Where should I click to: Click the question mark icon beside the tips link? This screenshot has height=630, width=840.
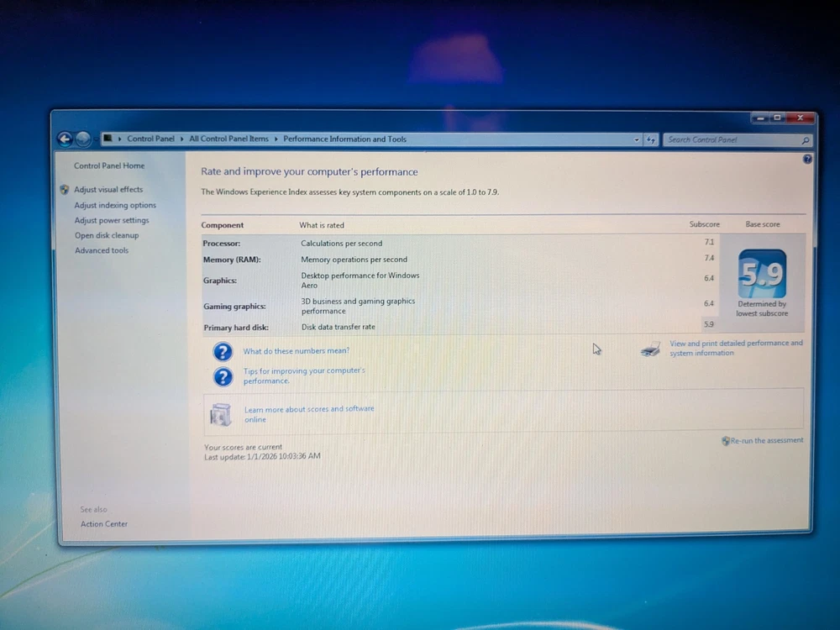pos(223,376)
